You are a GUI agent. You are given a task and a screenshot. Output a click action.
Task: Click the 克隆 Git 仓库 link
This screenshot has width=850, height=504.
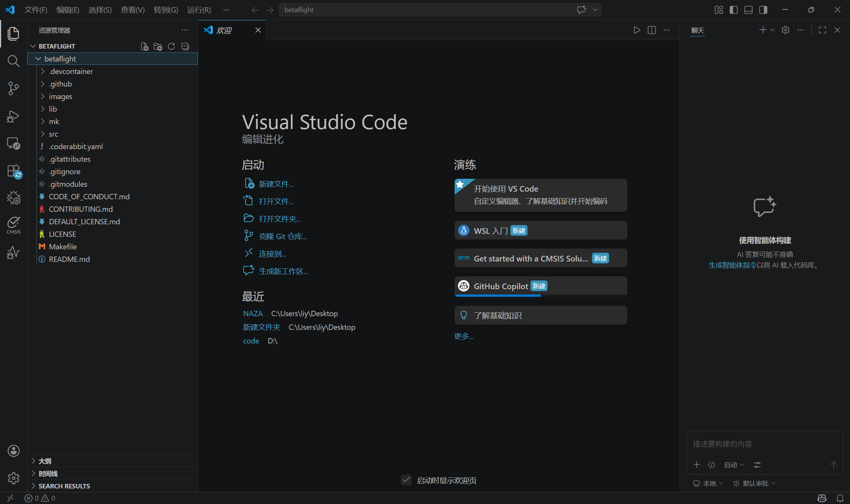(x=283, y=236)
